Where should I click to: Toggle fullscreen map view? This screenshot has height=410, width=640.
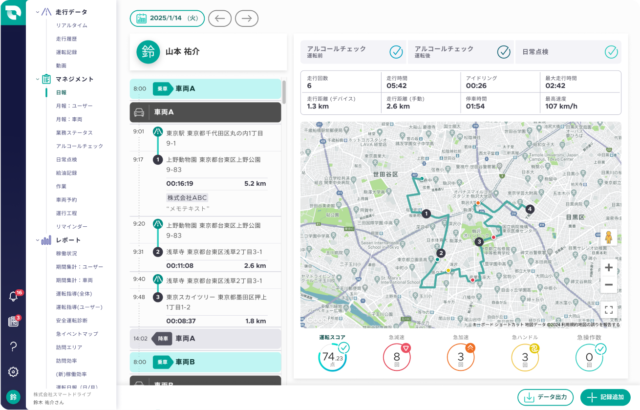609,310
